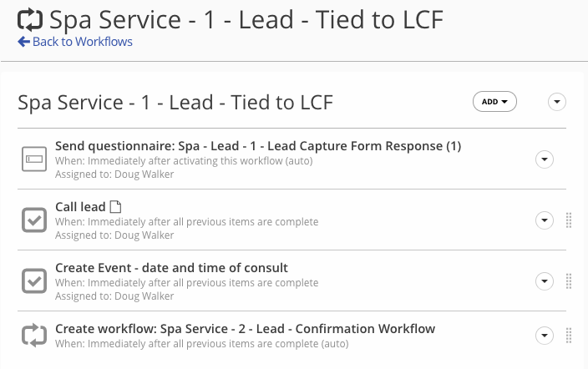Click the Create workflow loop icon
588x369 pixels.
(x=33, y=335)
